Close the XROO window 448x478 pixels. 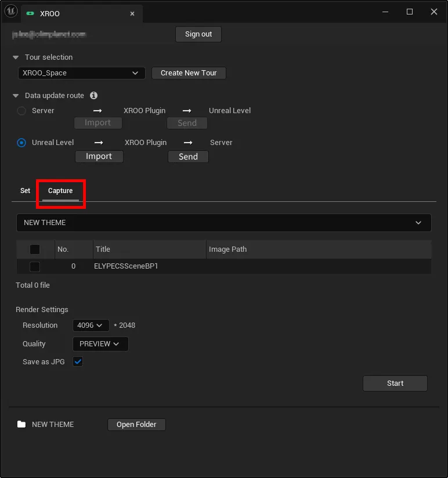click(433, 12)
